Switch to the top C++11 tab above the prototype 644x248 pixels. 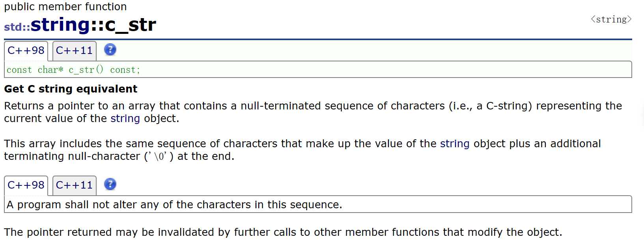pos(75,51)
